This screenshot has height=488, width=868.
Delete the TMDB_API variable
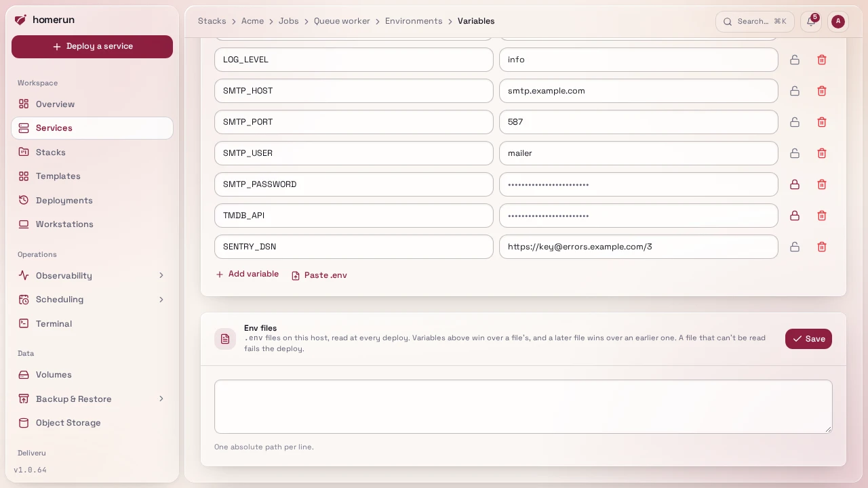coord(822,216)
